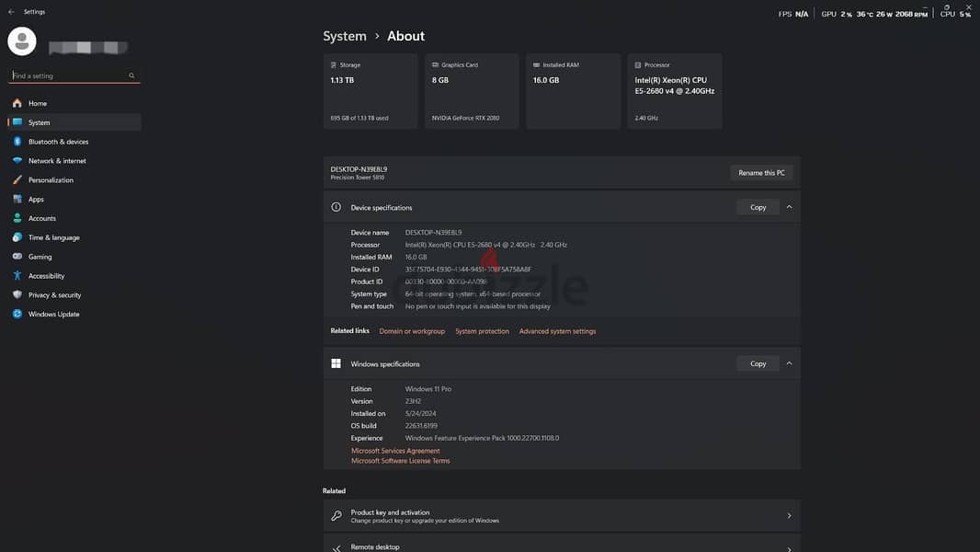Click the Time & language globe icon
The image size is (980, 552).
click(x=17, y=237)
